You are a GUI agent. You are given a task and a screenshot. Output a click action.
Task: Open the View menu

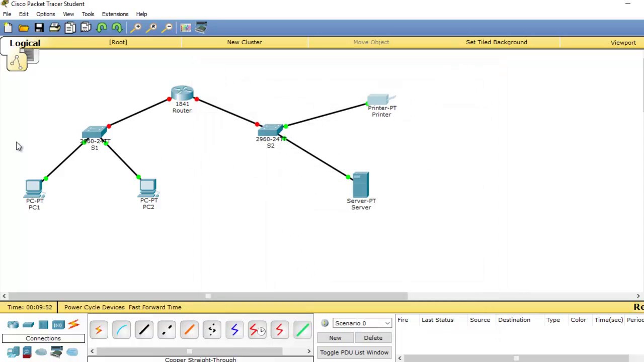coord(68,14)
